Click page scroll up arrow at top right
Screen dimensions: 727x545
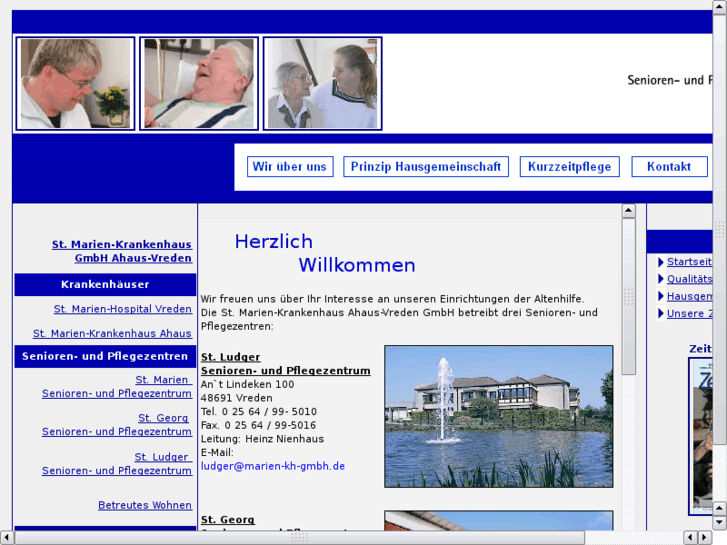720,7
